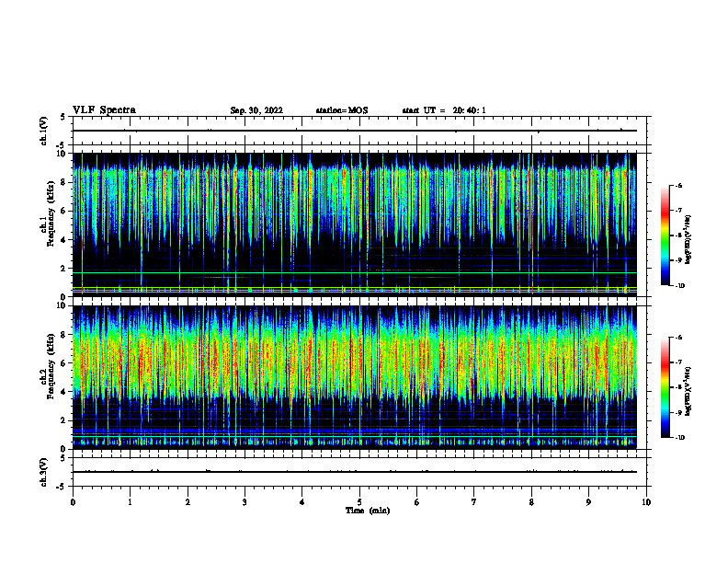This screenshot has width=728, height=563.
Task: Click time axis tick label "5"
Action: point(359,502)
